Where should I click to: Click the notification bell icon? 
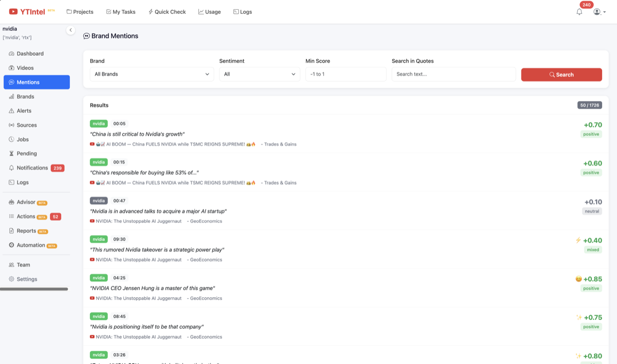[x=579, y=12]
